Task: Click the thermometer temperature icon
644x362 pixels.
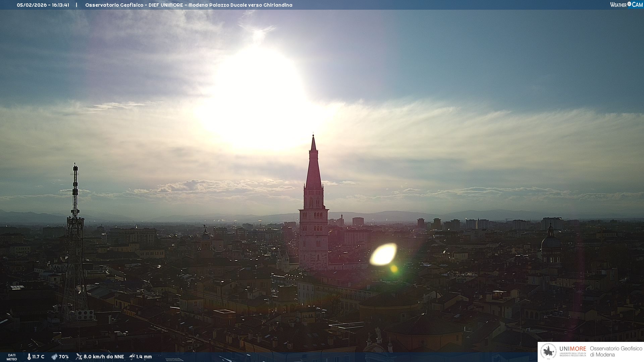Action: (29, 357)
